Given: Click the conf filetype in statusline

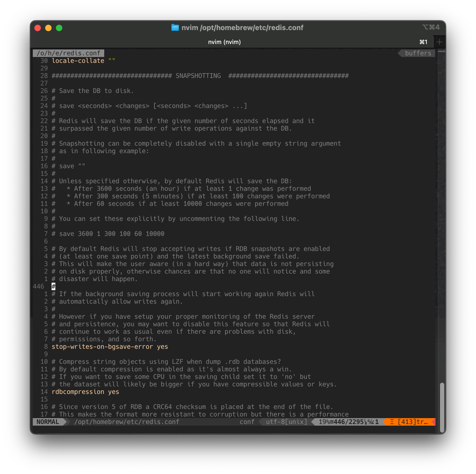Looking at the screenshot, I should 247,422.
